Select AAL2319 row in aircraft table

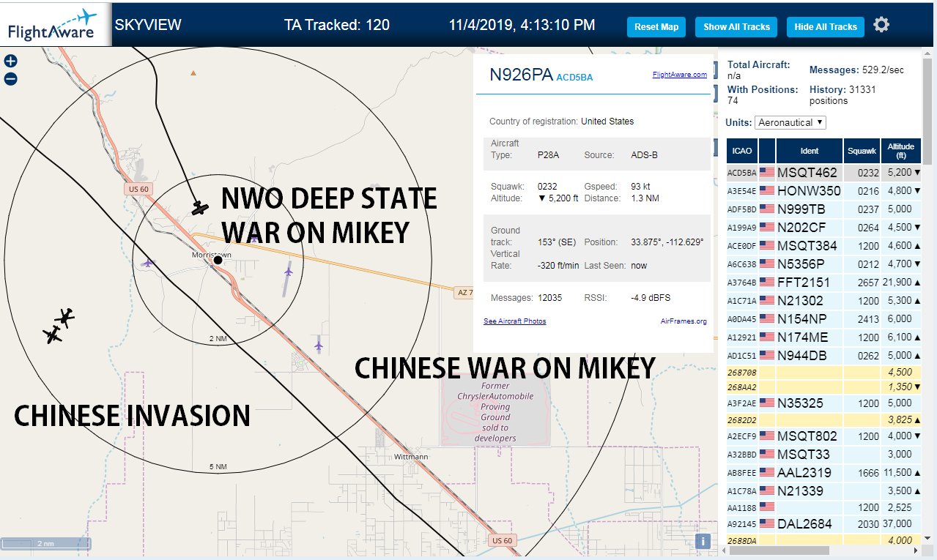coord(824,473)
